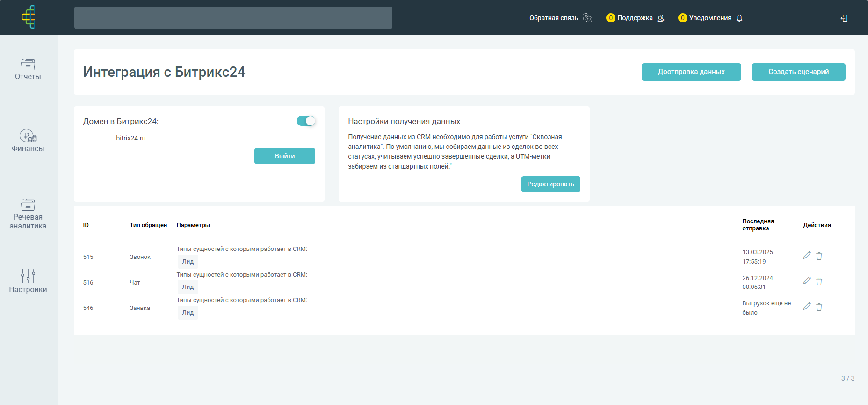
Task: Click the support agent icon
Action: coord(661,18)
